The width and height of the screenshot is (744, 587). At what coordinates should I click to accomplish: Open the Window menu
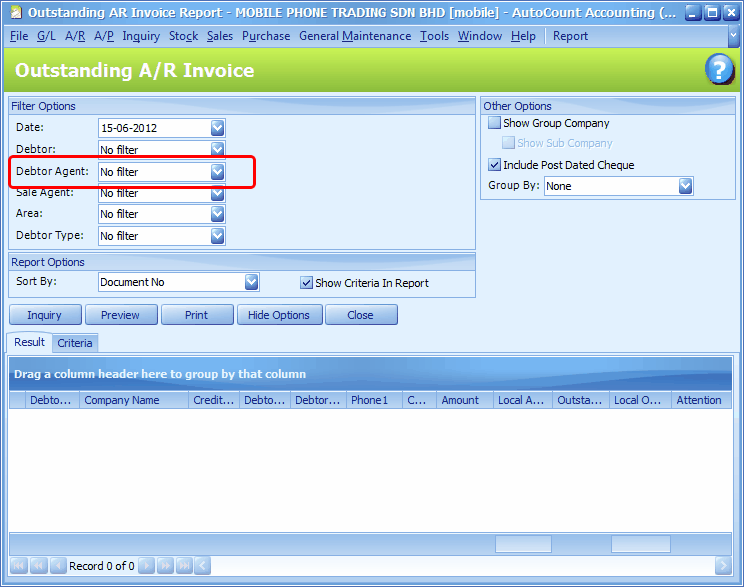click(480, 36)
